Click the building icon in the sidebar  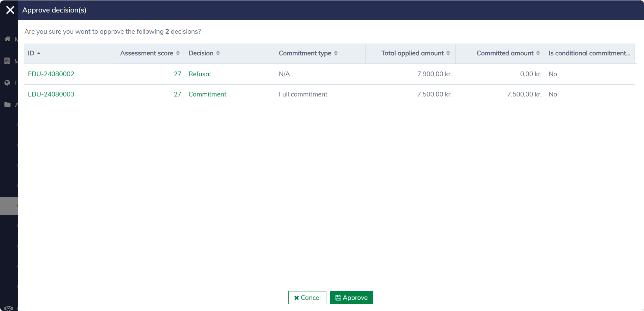pyautogui.click(x=7, y=61)
